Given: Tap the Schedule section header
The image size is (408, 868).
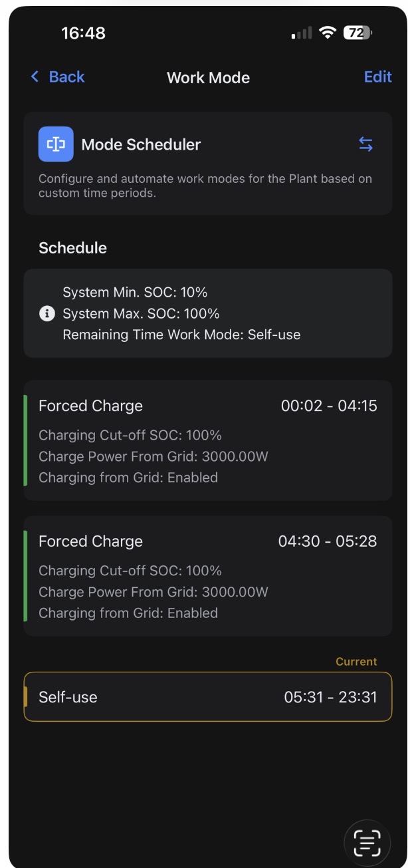Looking at the screenshot, I should click(x=72, y=248).
